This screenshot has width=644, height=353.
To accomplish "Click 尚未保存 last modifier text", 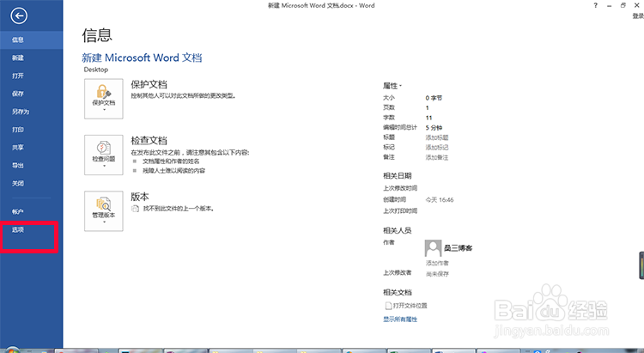I will point(437,274).
